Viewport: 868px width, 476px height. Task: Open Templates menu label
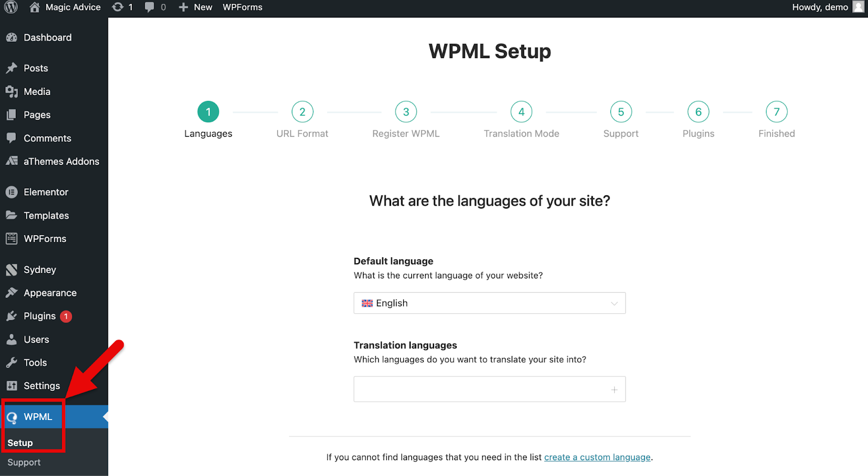pos(47,215)
